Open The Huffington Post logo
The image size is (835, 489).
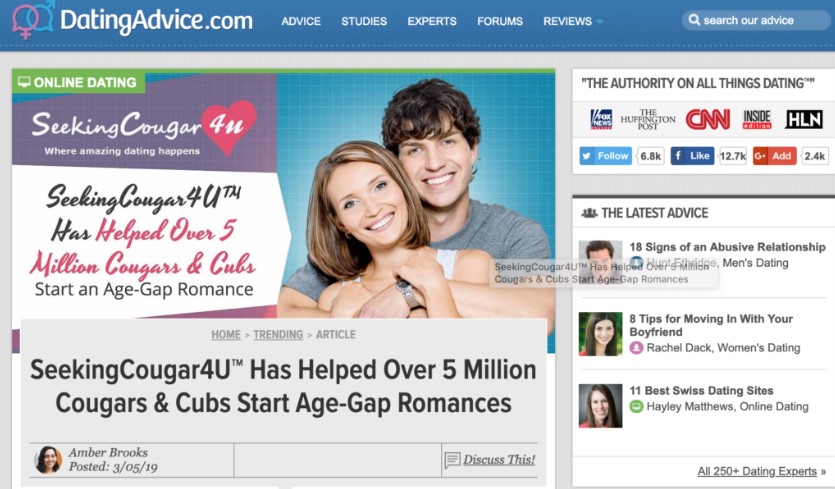click(x=648, y=119)
